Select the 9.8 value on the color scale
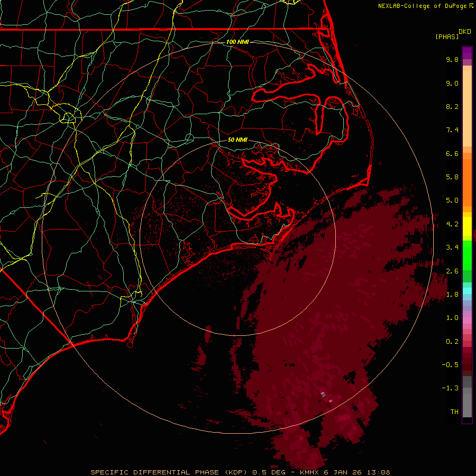 tap(452, 59)
